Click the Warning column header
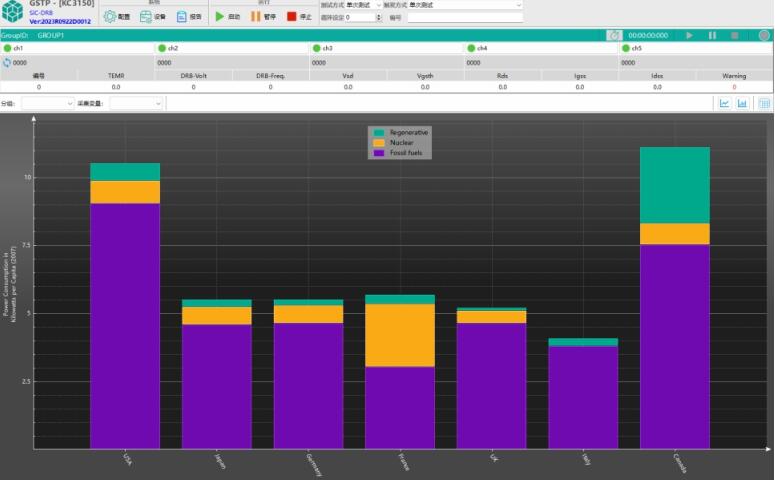 734,75
